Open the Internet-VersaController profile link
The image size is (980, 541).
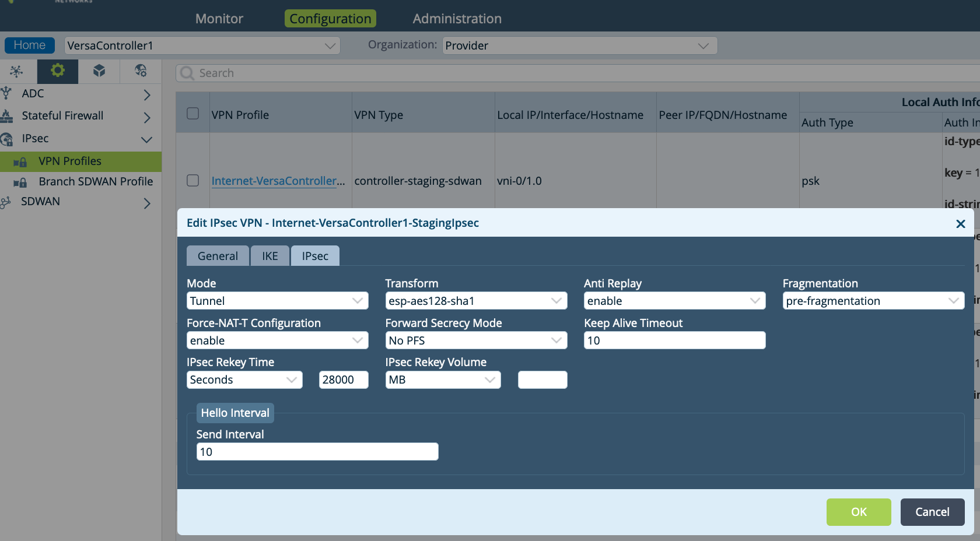coord(278,181)
